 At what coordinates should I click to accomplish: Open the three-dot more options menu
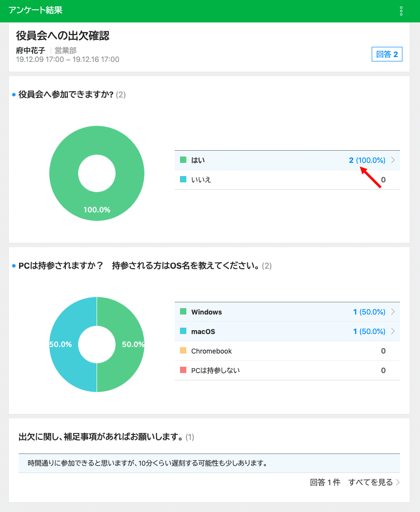pyautogui.click(x=401, y=11)
